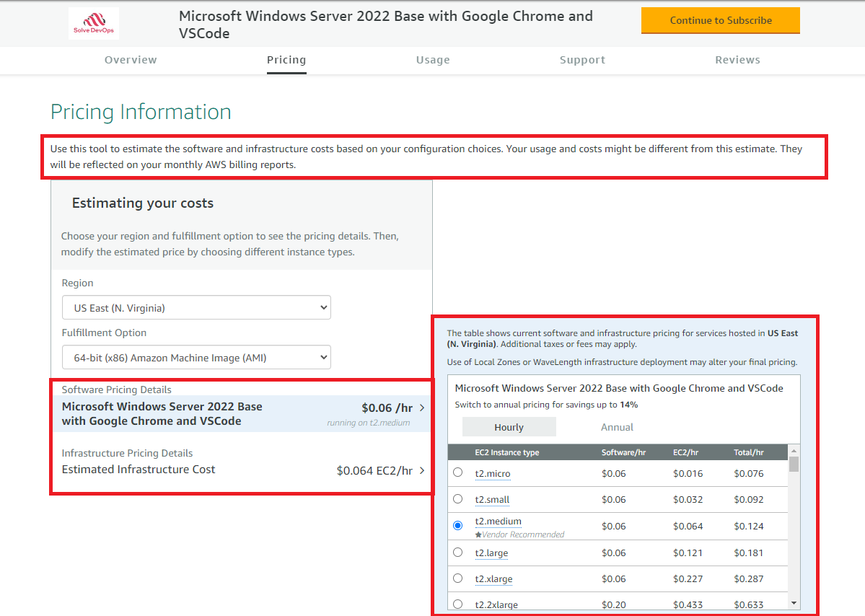The image size is (865, 616).
Task: Click the $0.092 total for t2.small
Action: [x=749, y=500]
